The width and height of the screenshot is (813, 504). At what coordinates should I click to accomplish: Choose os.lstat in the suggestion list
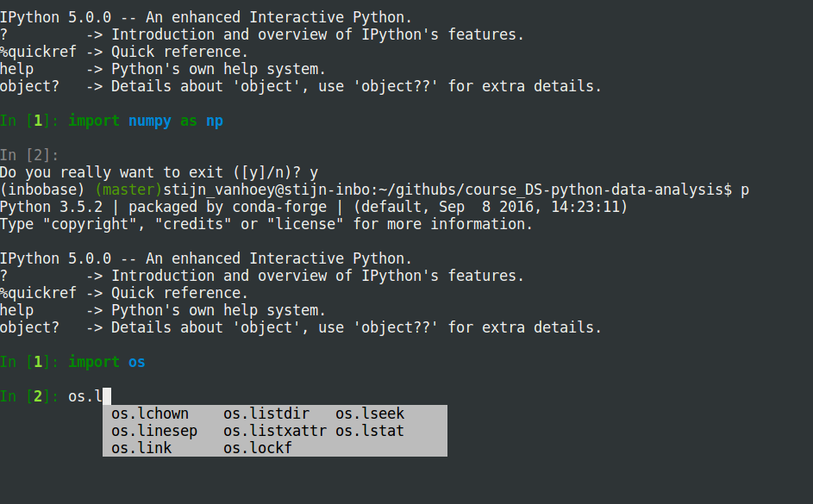coord(370,431)
